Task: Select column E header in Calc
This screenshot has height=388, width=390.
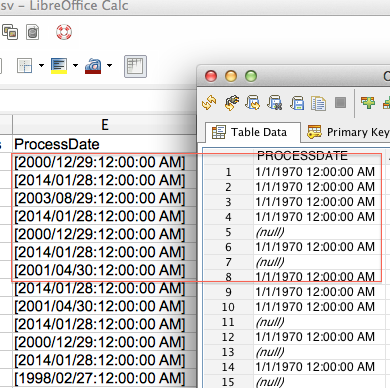Action: click(x=104, y=125)
